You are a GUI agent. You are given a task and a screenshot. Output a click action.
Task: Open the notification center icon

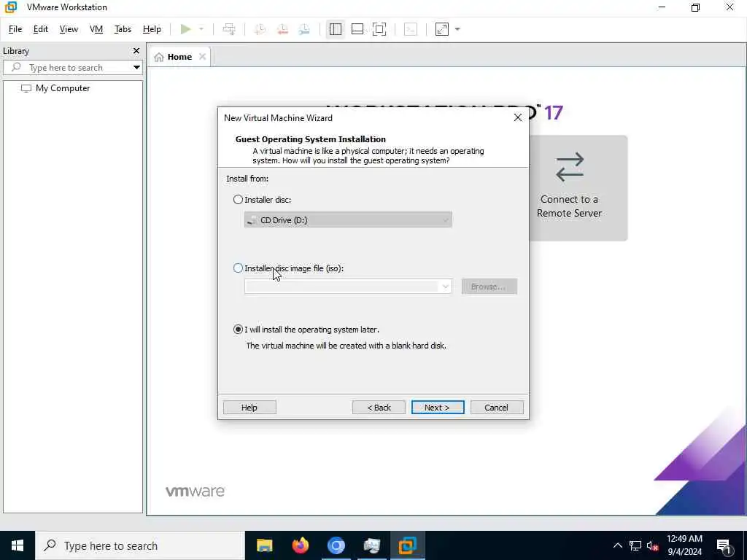pyautogui.click(x=724, y=545)
